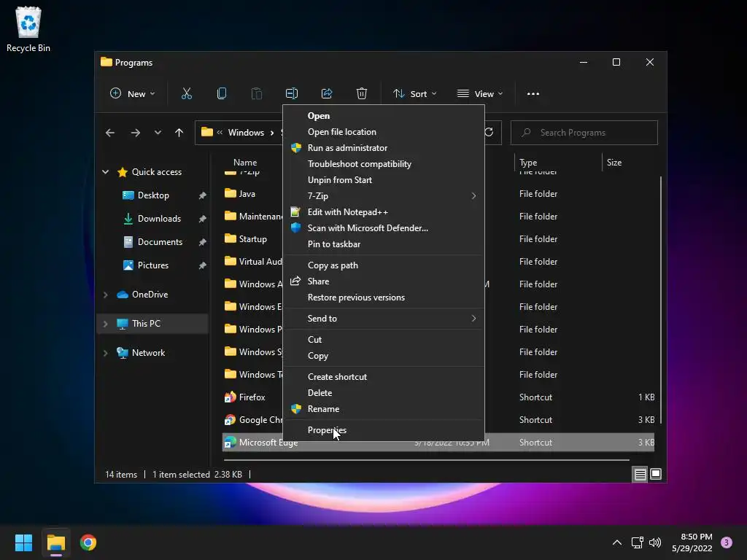Click the Delete trash icon in toolbar
The width and height of the screenshot is (747, 560).
362,94
